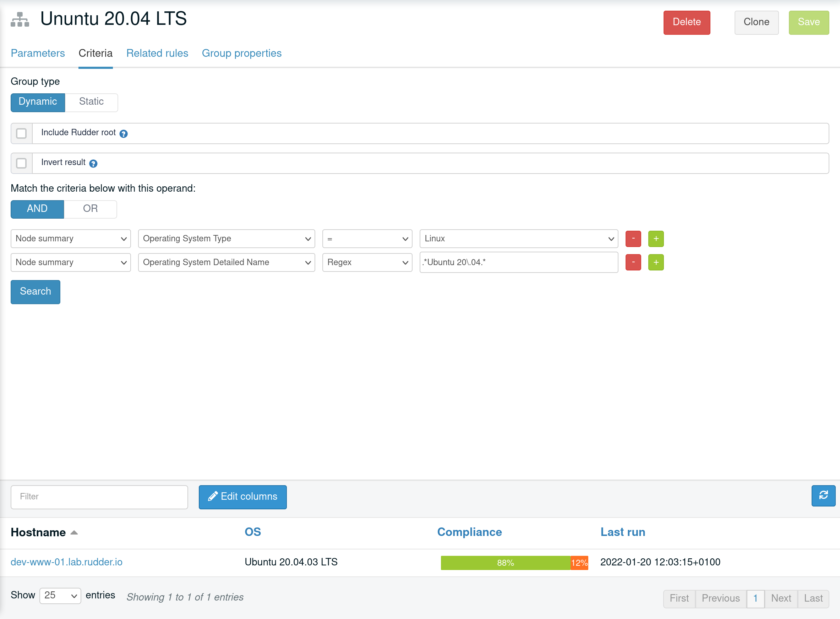
Task: Click help icon beside Invert result
Action: tap(93, 163)
